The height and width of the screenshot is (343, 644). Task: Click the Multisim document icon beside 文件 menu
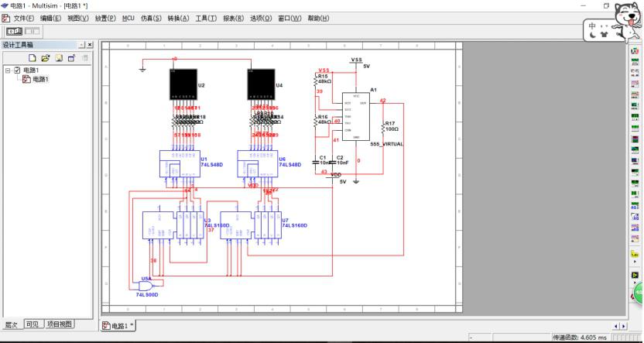click(x=5, y=19)
